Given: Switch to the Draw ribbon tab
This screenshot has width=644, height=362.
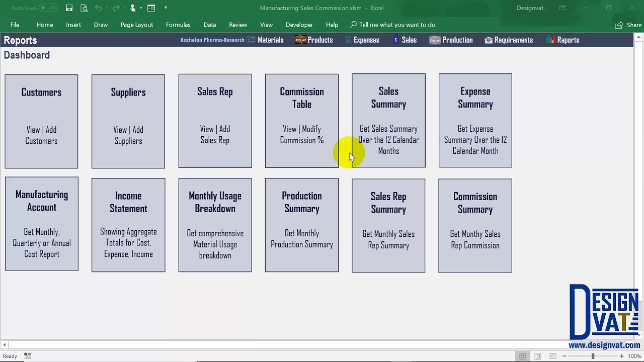Looking at the screenshot, I should [x=101, y=25].
